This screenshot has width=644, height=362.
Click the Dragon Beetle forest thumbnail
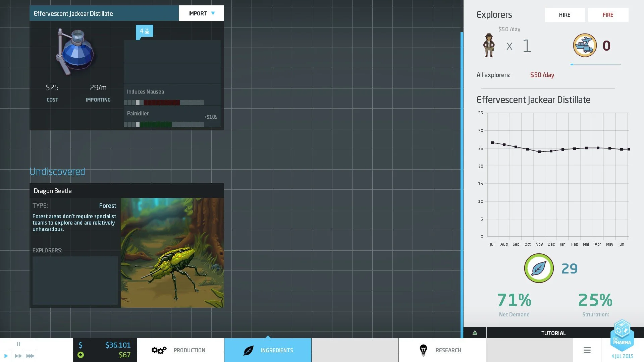point(172,253)
